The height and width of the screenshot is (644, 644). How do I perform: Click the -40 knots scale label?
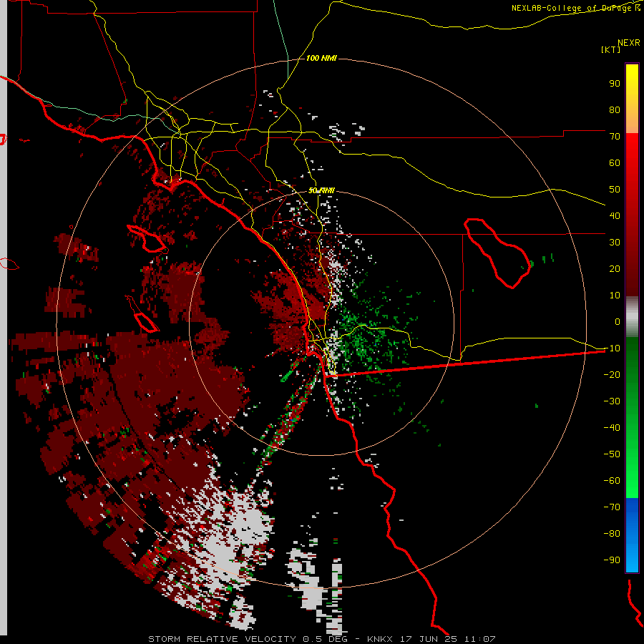click(612, 428)
